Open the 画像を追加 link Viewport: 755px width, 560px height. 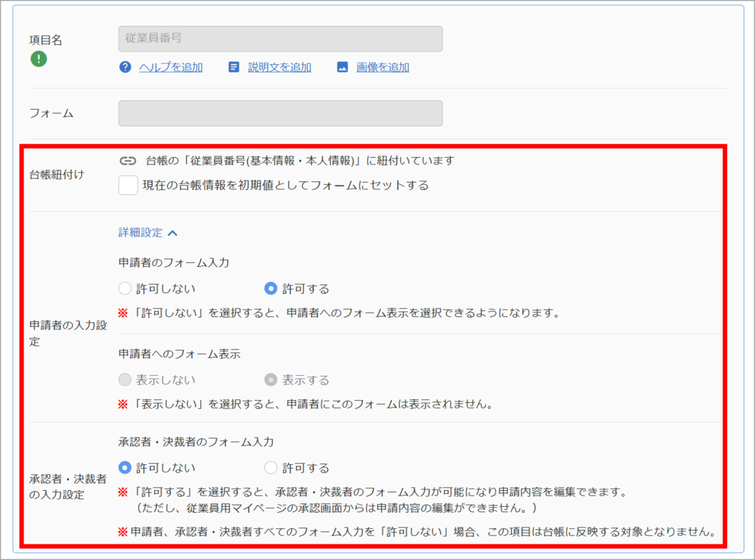[383, 67]
